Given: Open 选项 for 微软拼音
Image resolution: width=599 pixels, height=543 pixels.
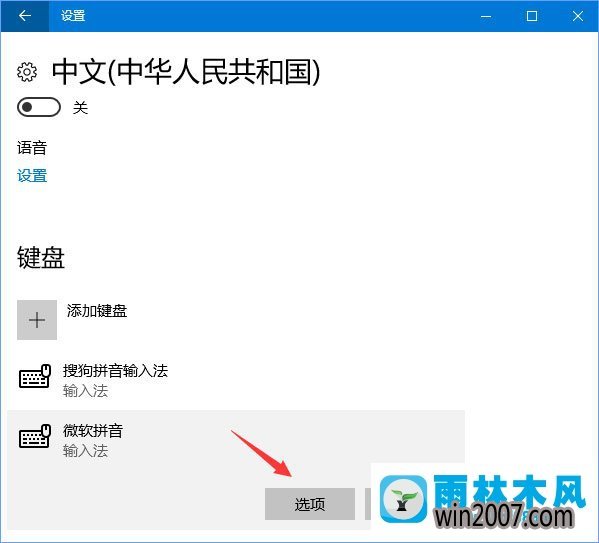Looking at the screenshot, I should pos(310,504).
